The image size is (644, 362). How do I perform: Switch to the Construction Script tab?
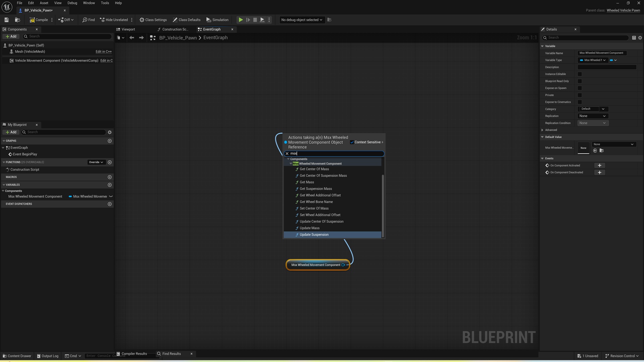(x=174, y=29)
